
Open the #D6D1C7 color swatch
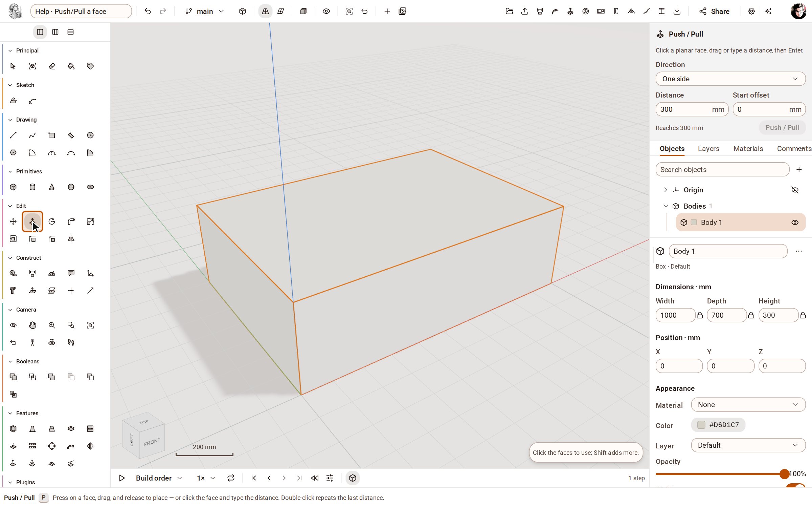click(718, 425)
